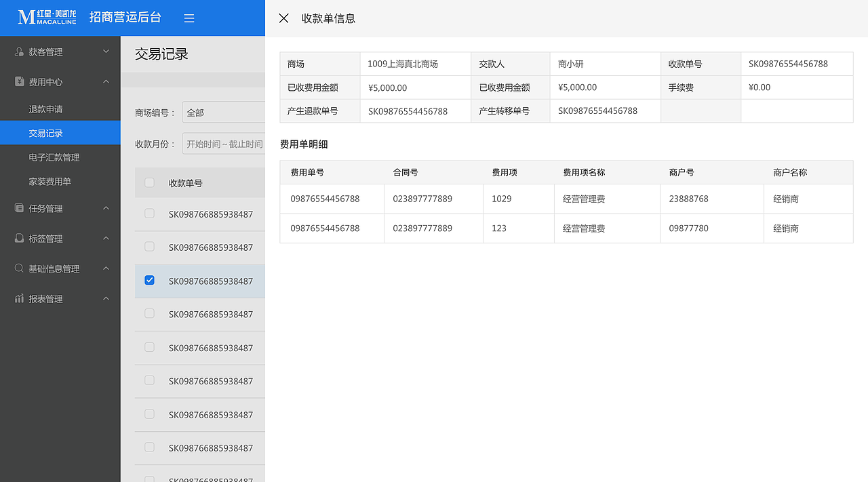Toggle the hamburger menu icon in header
Screen dimensions: 868x482
pyautogui.click(x=189, y=18)
